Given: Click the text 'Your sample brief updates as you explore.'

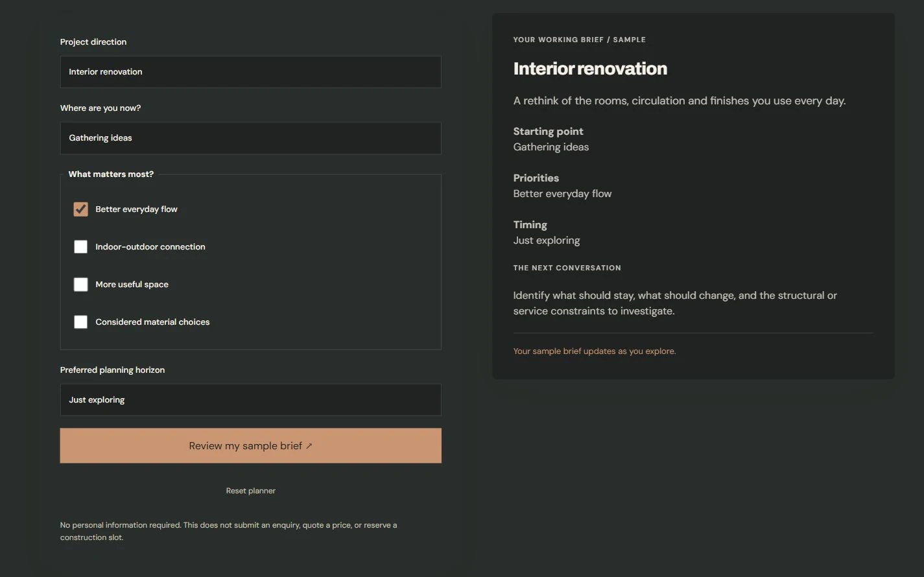Looking at the screenshot, I should coord(594,351).
